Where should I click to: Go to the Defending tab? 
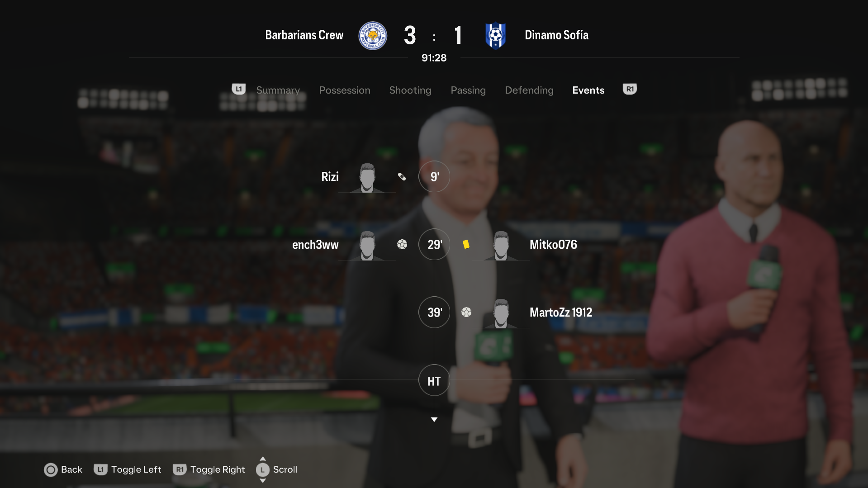(529, 90)
